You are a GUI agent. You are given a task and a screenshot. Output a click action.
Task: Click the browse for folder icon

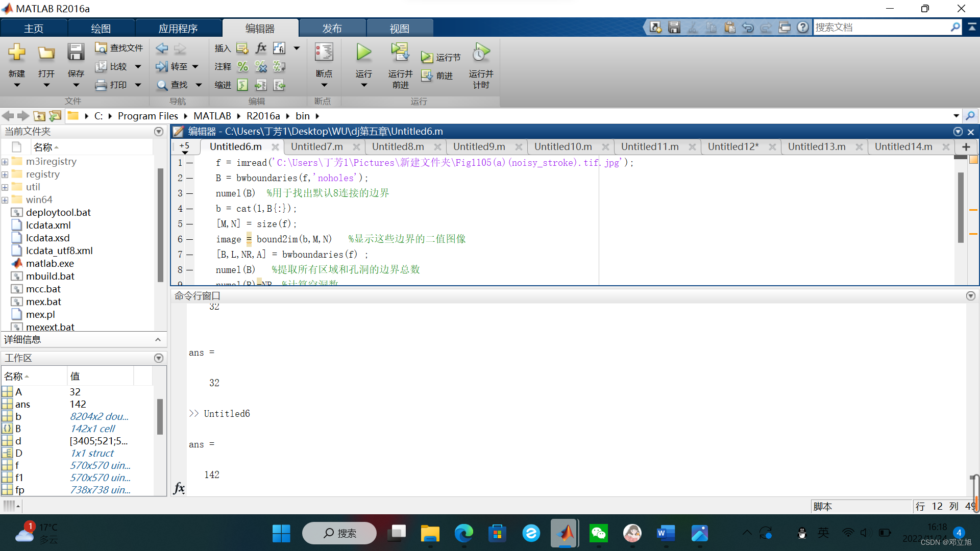55,116
